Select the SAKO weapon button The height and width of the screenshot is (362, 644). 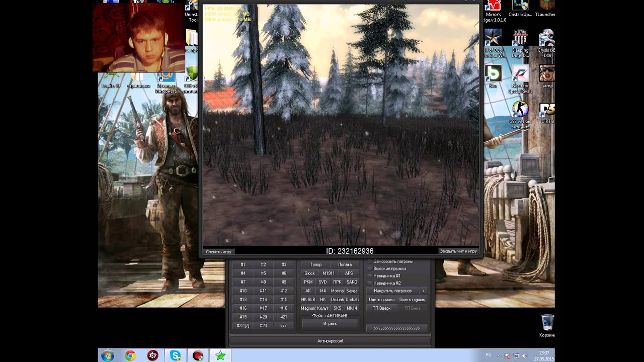[352, 282]
